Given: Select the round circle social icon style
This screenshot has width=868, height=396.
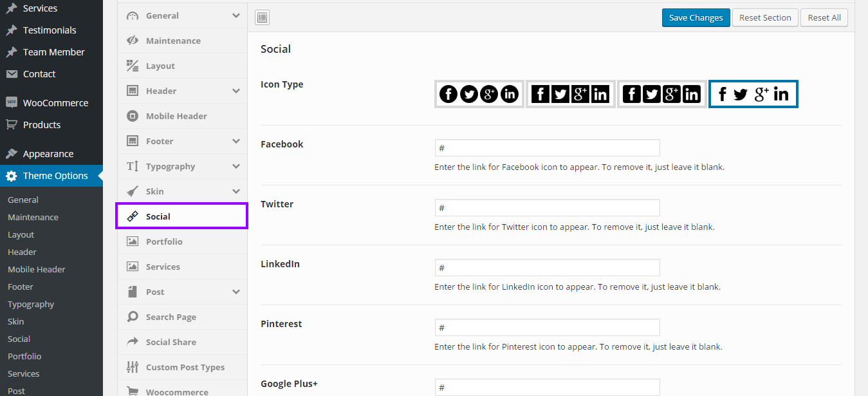Looking at the screenshot, I should point(479,94).
